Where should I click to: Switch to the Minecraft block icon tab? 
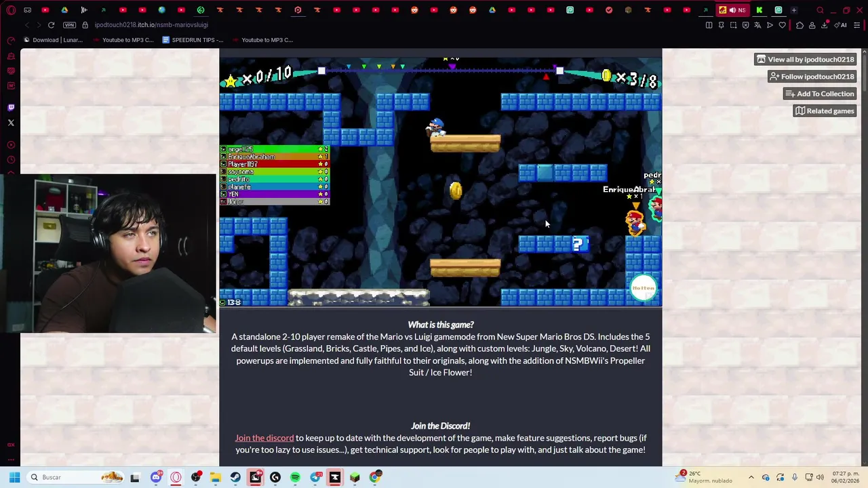point(628,10)
